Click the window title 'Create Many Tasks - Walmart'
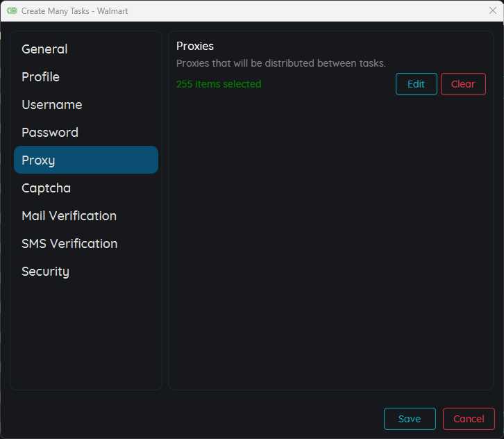The height and width of the screenshot is (439, 504). [x=74, y=11]
